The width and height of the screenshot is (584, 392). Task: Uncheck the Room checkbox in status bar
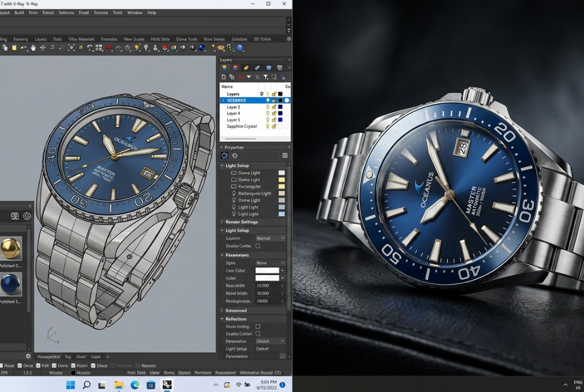[74, 366]
